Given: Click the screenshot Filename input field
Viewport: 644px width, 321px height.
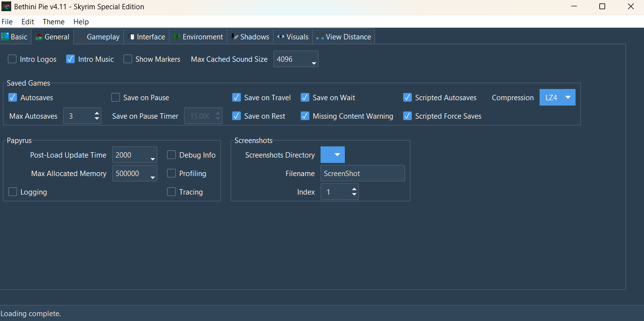Looking at the screenshot, I should 362,173.
